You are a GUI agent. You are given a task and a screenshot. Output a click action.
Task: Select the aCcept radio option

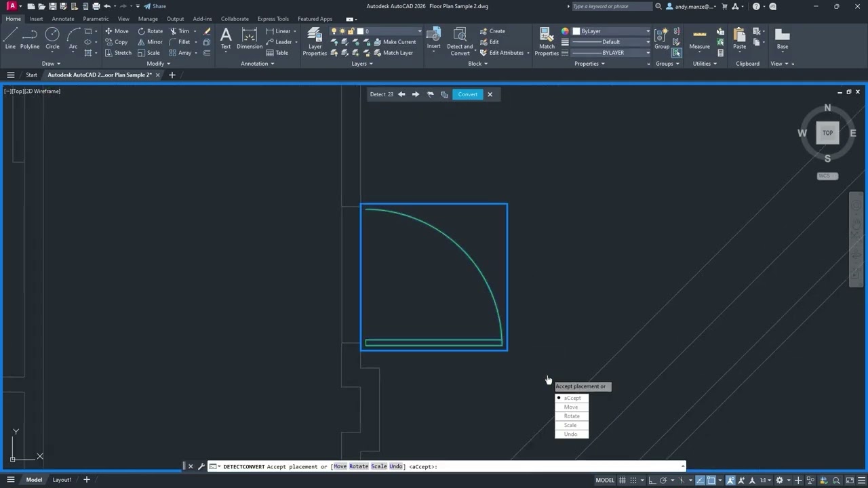pyautogui.click(x=572, y=398)
